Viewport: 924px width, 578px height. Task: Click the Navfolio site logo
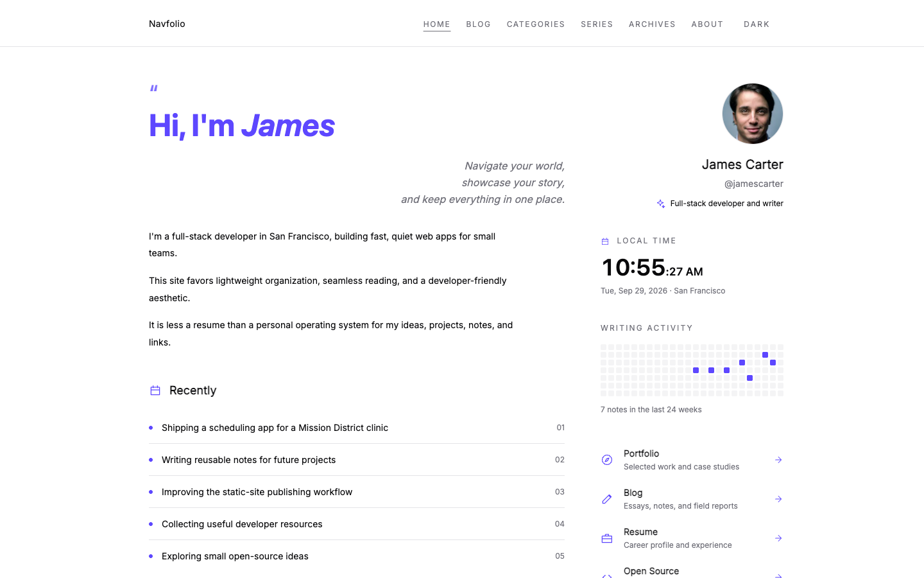click(x=167, y=24)
